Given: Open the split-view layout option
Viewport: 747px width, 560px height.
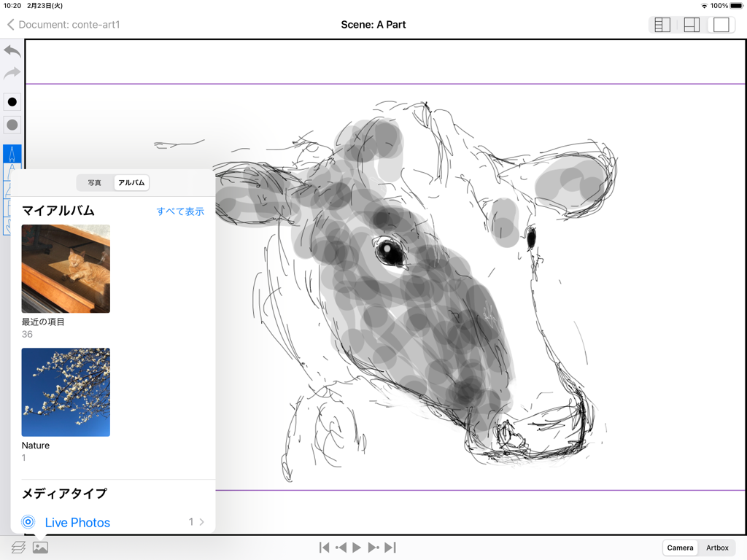Looking at the screenshot, I should [692, 24].
